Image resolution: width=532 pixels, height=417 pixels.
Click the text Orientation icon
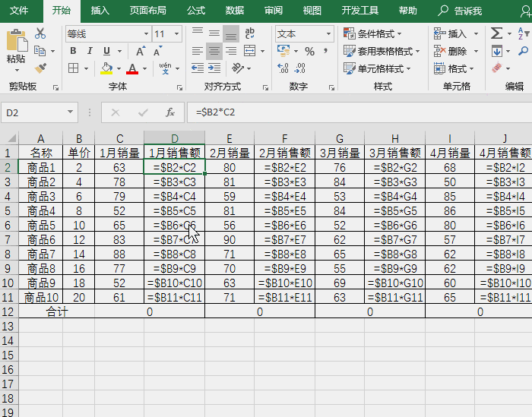tap(237, 68)
